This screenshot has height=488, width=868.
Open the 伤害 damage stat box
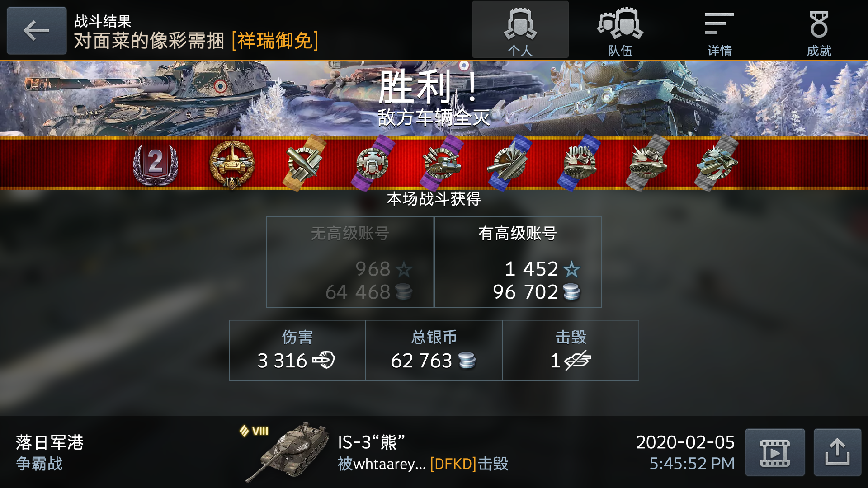coord(297,350)
